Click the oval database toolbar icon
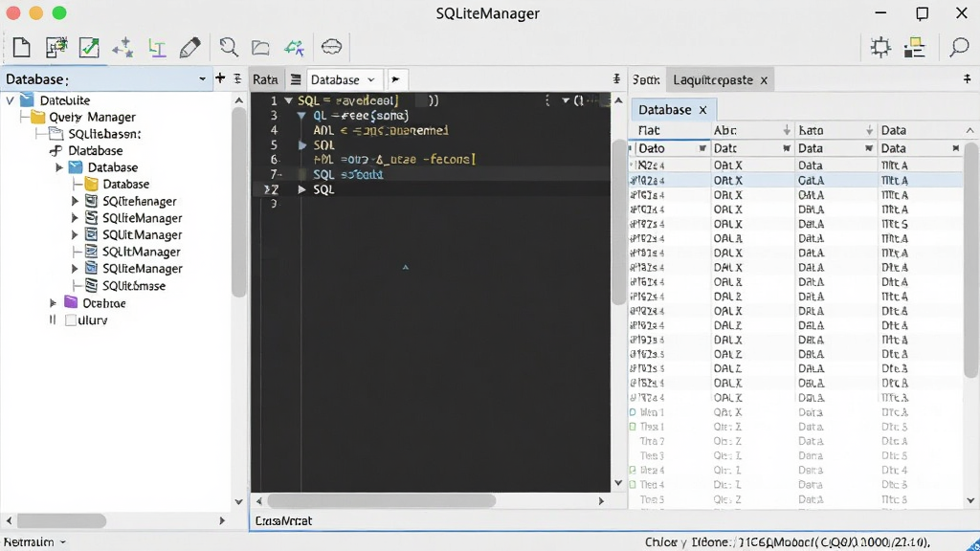Image resolution: width=980 pixels, height=551 pixels. [331, 47]
